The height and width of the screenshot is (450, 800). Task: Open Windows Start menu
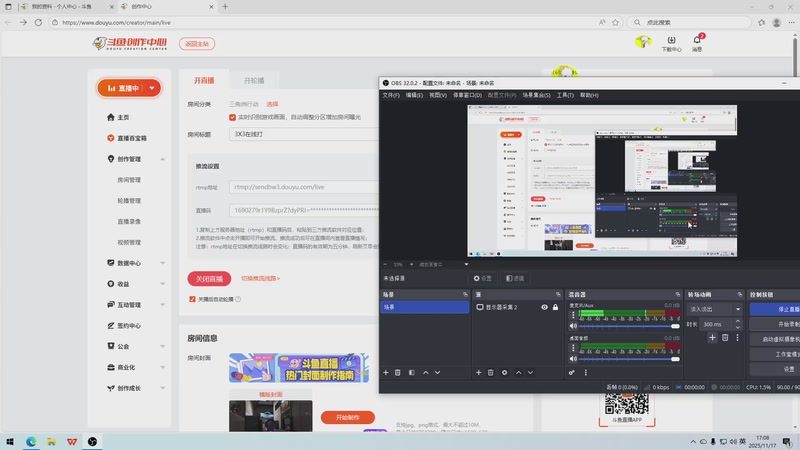(x=10, y=441)
